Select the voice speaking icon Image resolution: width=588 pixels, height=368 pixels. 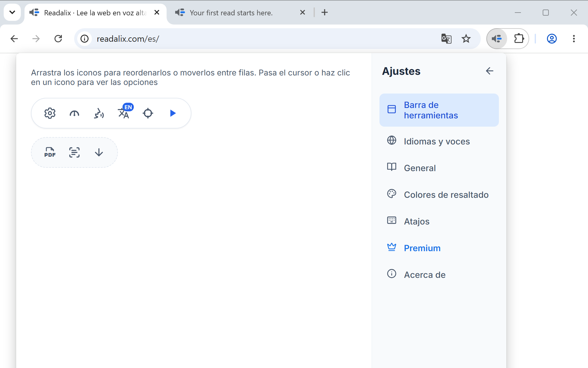pyautogui.click(x=99, y=113)
